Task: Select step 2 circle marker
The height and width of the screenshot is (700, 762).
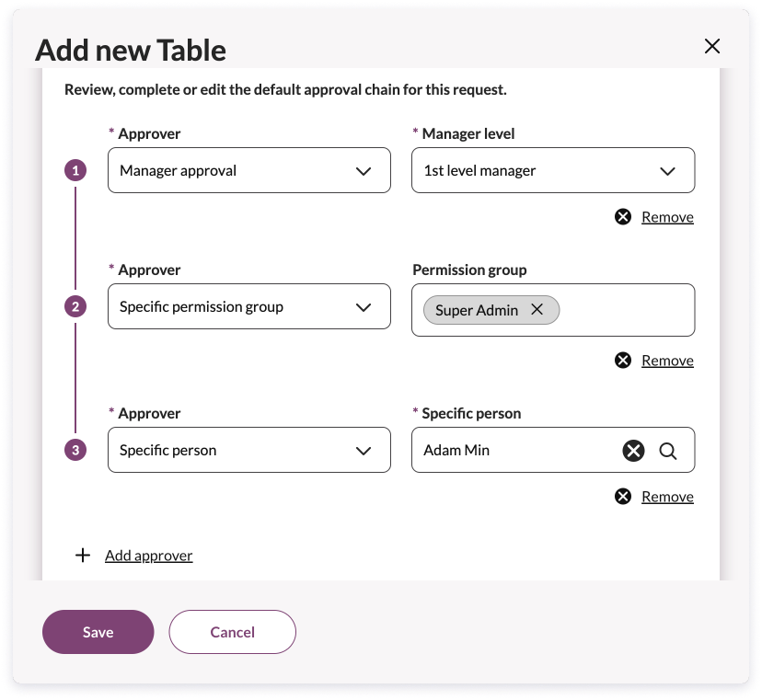Action: pyautogui.click(x=75, y=306)
